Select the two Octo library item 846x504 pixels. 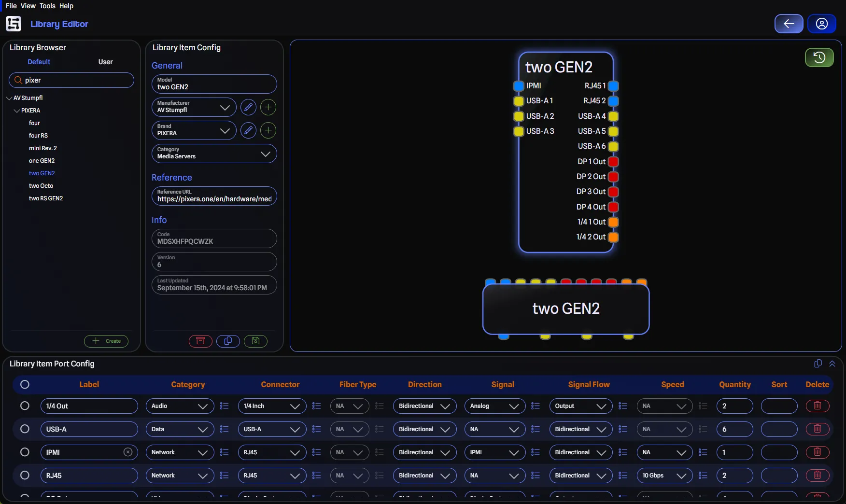click(41, 186)
